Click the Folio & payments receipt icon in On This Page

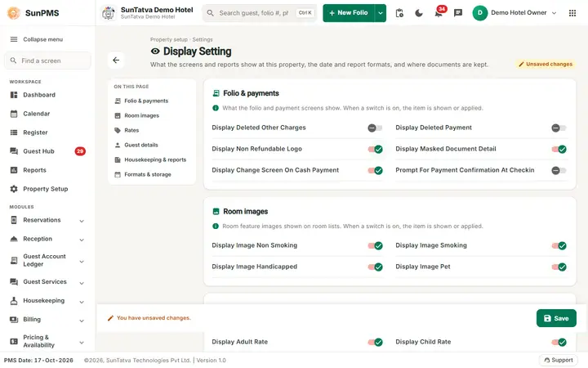click(118, 101)
